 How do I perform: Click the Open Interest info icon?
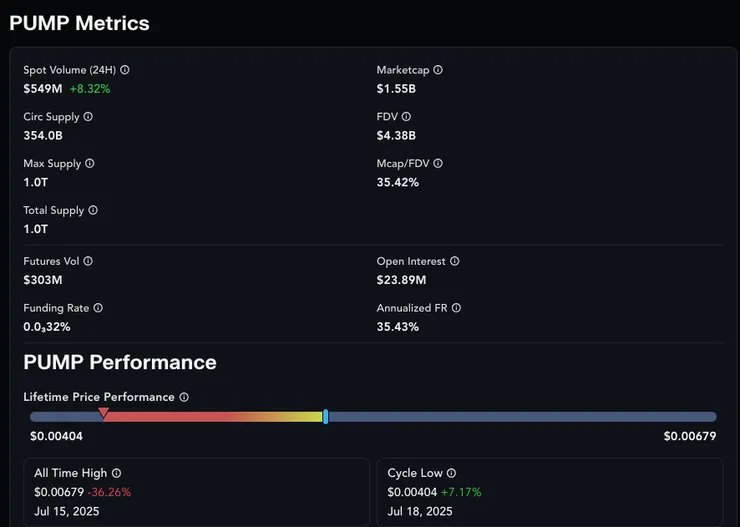(x=455, y=261)
